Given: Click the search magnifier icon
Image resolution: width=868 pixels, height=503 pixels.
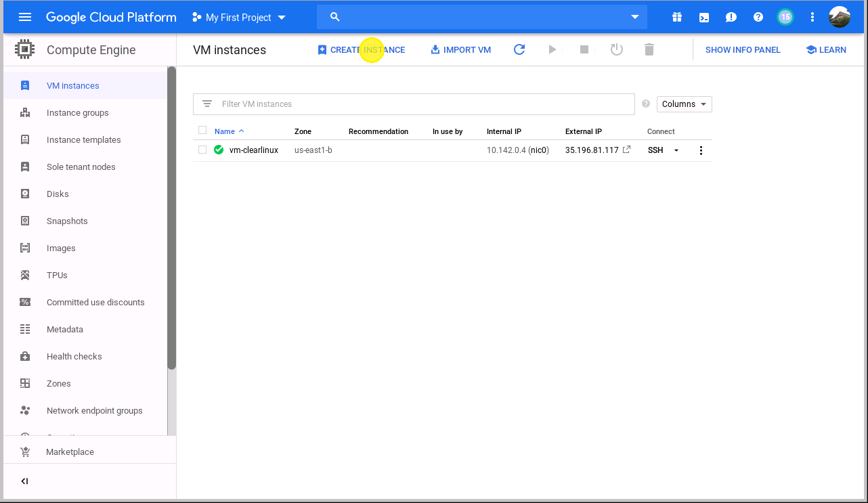Looking at the screenshot, I should coord(334,17).
